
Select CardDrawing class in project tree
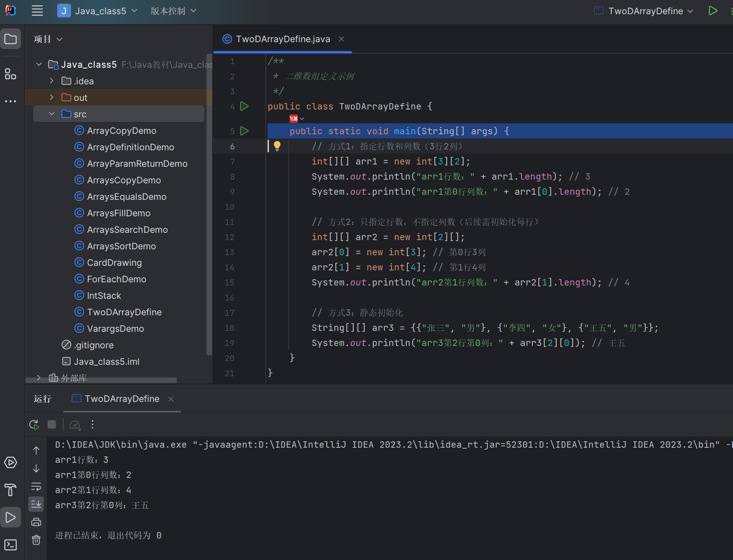click(115, 263)
